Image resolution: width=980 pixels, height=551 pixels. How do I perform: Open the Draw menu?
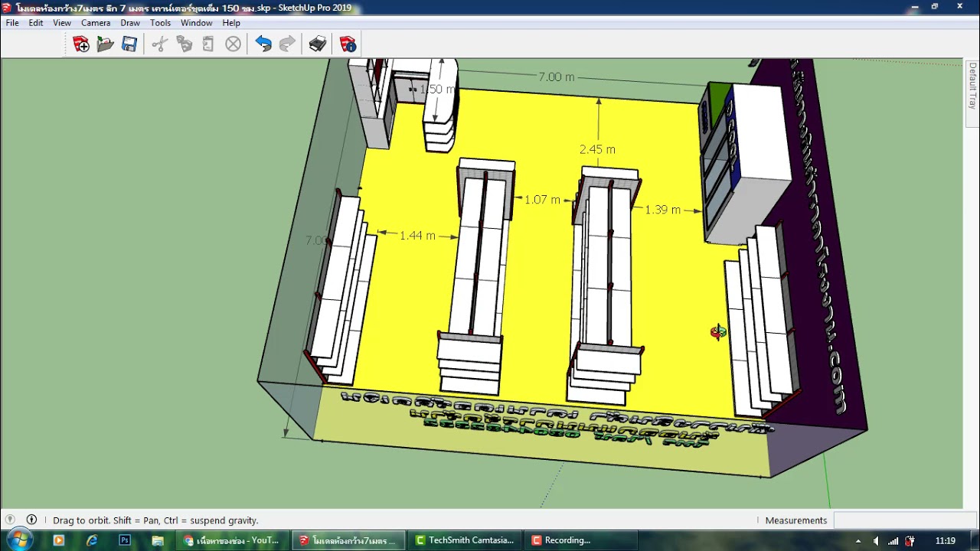130,23
